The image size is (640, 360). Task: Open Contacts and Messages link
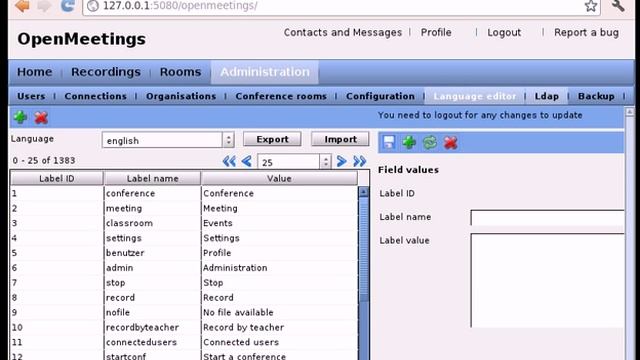click(x=343, y=33)
